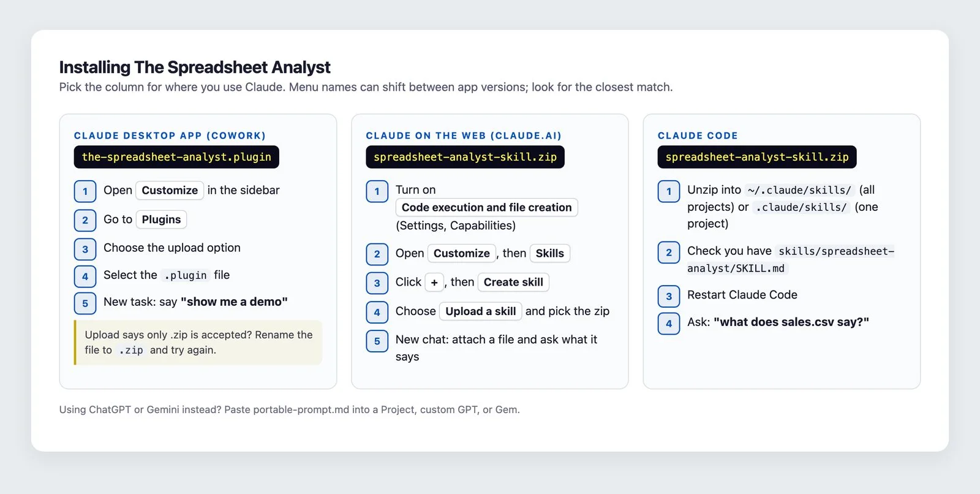Select the web column 'spreadsheet-analyst-skill.zip' chip
Viewport: 980px width, 494px height.
(465, 157)
